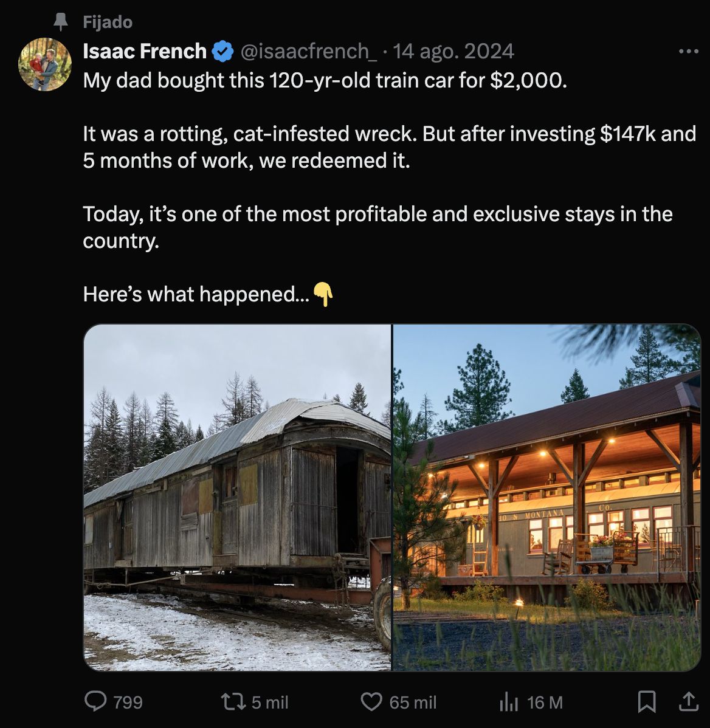View analytics via the bar chart icon

(x=509, y=702)
